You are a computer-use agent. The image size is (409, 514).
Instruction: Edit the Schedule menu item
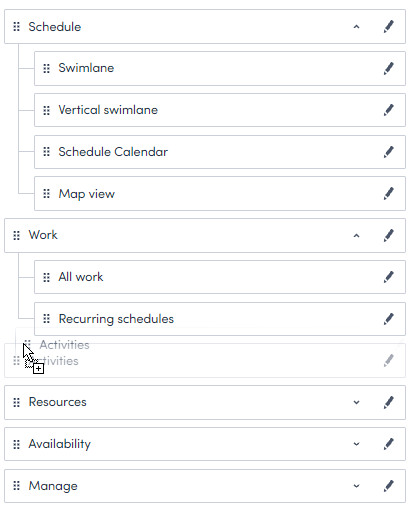tap(389, 27)
